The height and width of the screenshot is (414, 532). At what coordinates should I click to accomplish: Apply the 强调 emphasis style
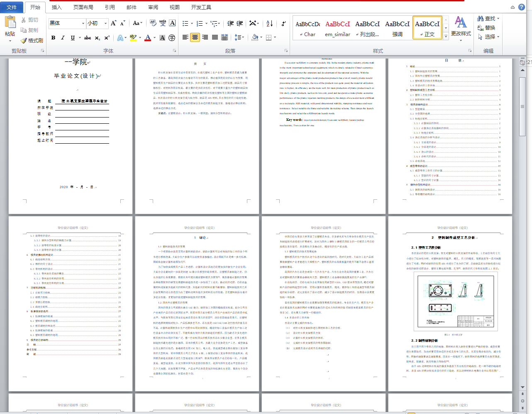(x=397, y=28)
